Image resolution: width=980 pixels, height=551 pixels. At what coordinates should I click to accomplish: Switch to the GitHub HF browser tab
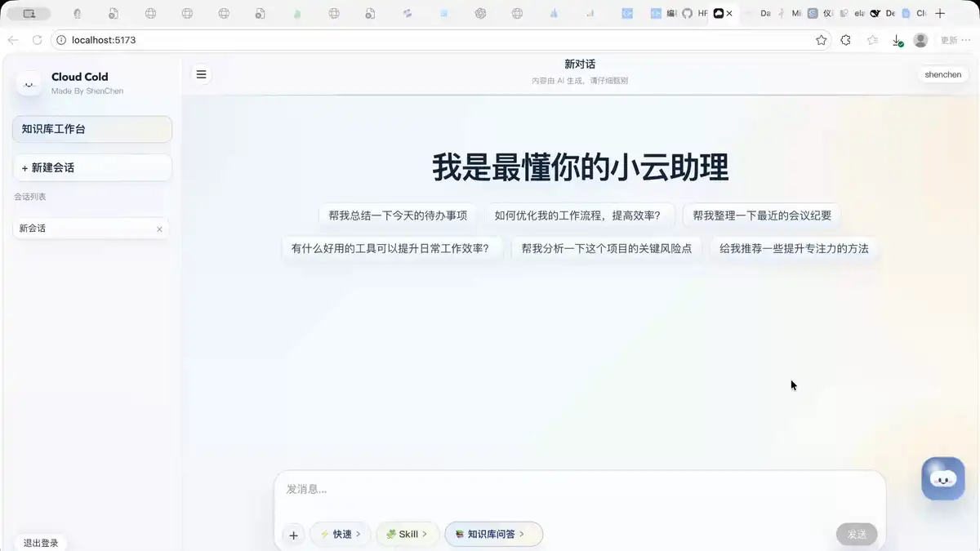point(695,13)
